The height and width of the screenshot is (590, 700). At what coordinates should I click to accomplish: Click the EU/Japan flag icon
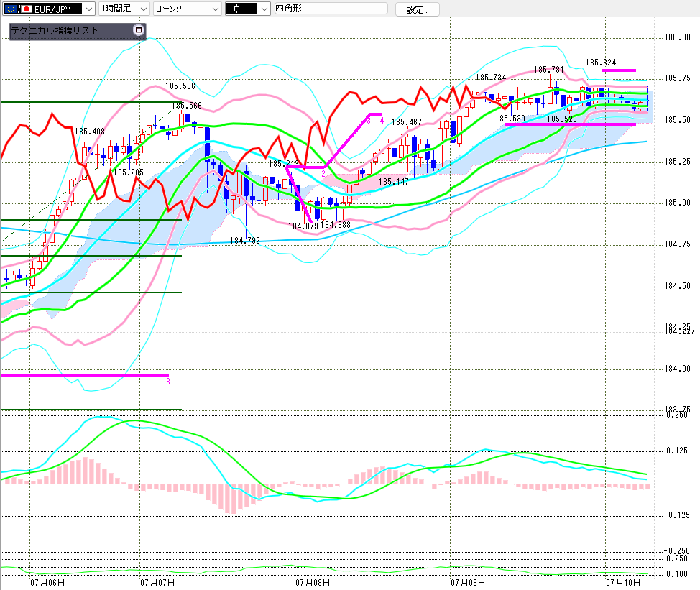[18, 9]
